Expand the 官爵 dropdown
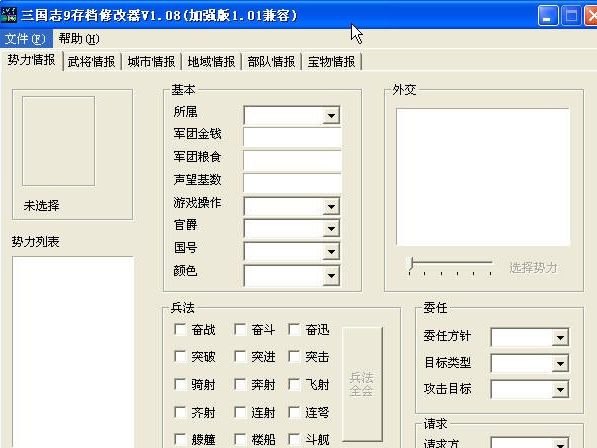Image resolution: width=597 pixels, height=448 pixels. pyautogui.click(x=331, y=229)
